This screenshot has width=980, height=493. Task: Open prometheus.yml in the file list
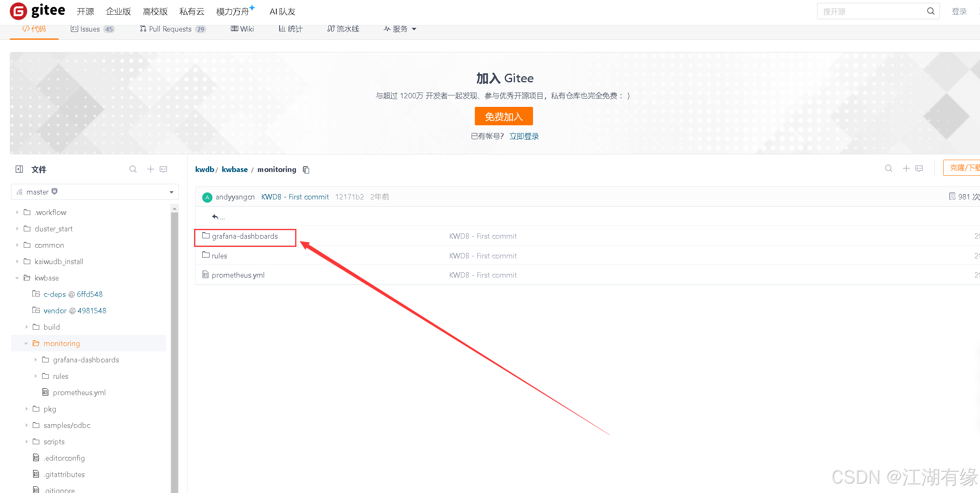[x=238, y=275]
